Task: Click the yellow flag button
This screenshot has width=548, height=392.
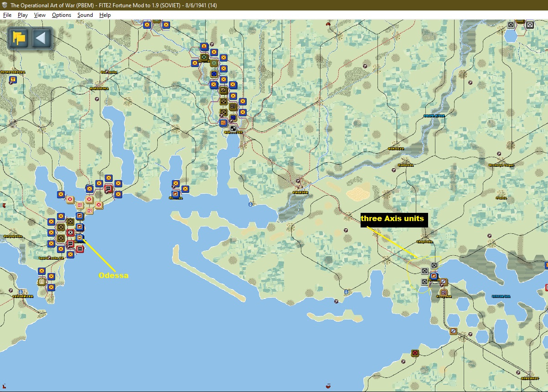Action: point(19,38)
